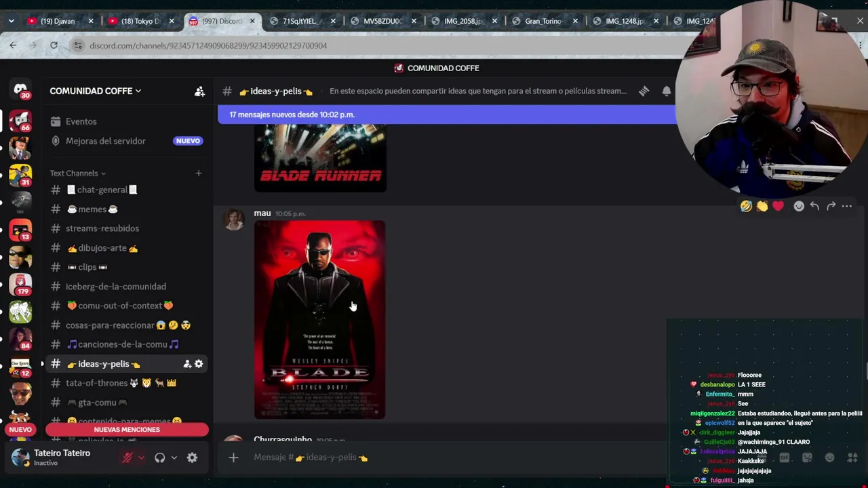Create invite for ideas-y-pelis channel
Image resolution: width=868 pixels, height=488 pixels.
click(x=186, y=364)
